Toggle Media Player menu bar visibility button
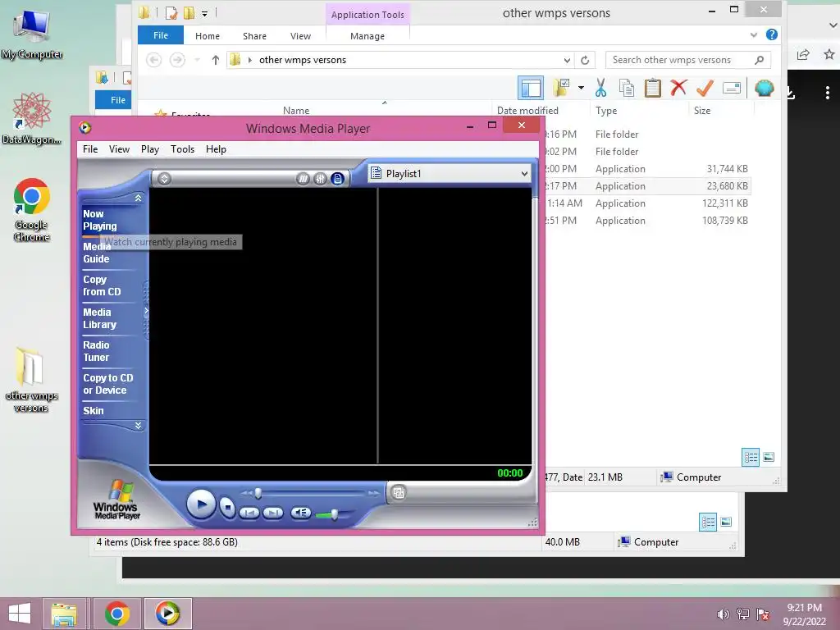The height and width of the screenshot is (630, 840). 164,179
